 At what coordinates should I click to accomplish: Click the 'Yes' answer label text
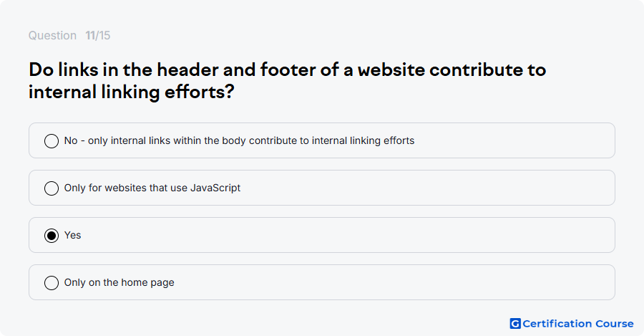tap(73, 235)
